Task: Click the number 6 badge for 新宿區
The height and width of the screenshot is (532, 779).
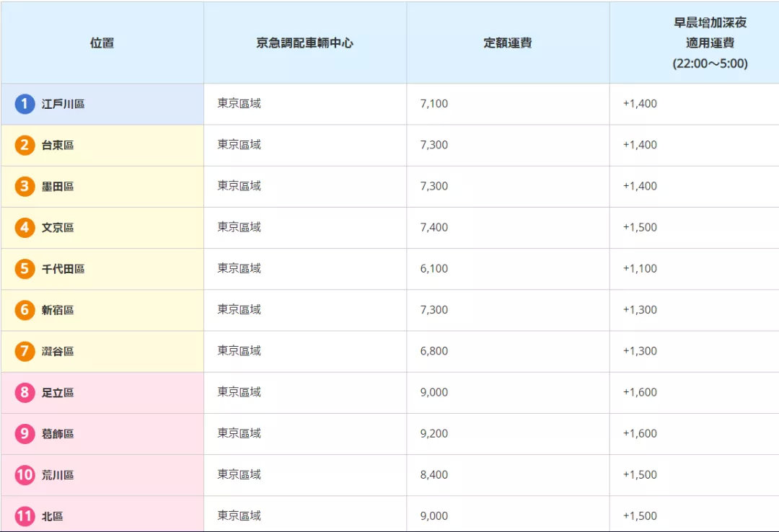Action: [24, 309]
